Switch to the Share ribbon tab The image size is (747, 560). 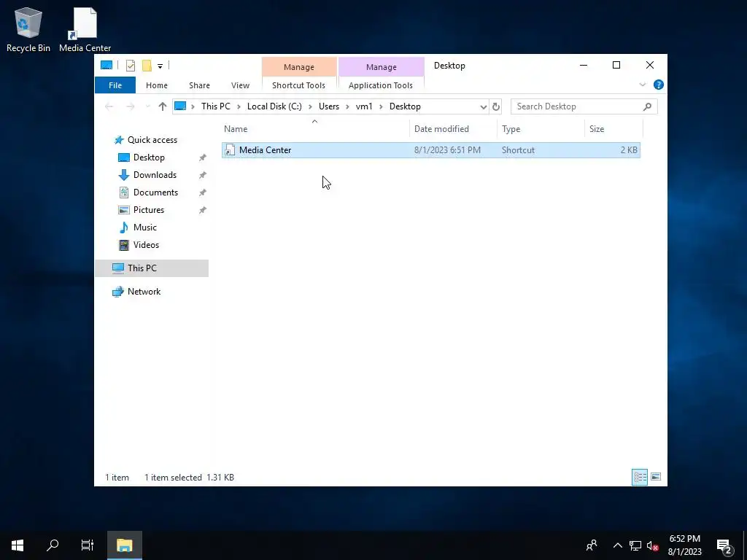point(199,85)
